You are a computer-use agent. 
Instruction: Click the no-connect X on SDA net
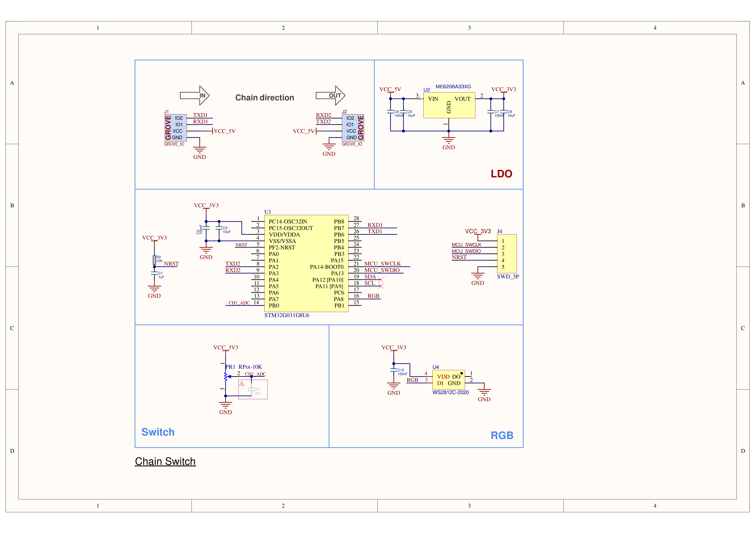[x=381, y=280]
